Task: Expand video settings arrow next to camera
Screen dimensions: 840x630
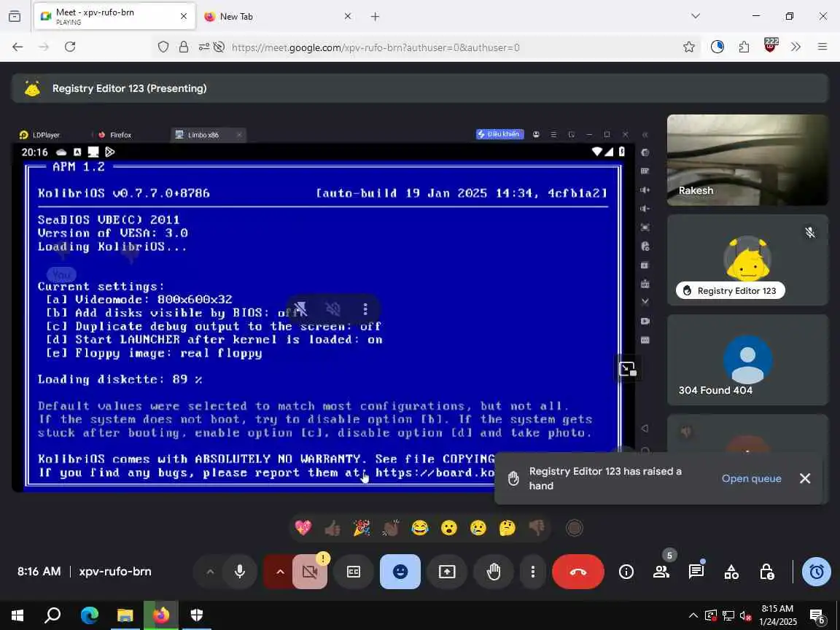Action: click(280, 572)
